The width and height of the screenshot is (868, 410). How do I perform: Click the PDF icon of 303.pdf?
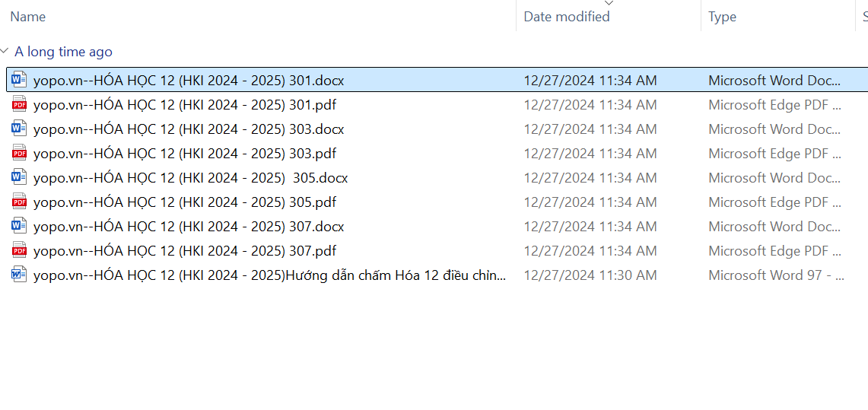click(x=19, y=153)
